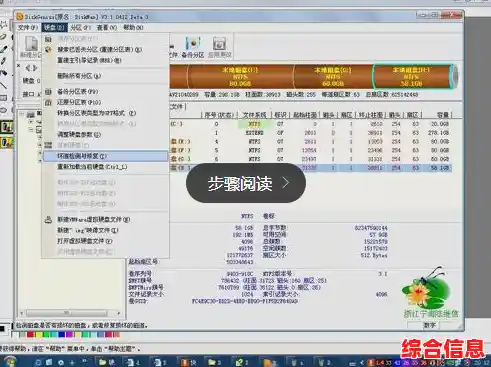Click the tree pane horizontal scrollbar thumb

point(67,313)
